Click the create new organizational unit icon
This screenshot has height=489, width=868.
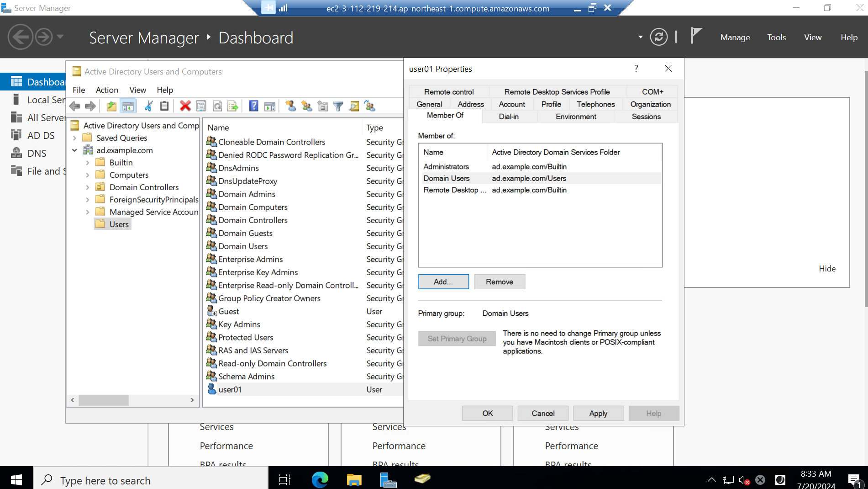click(323, 106)
